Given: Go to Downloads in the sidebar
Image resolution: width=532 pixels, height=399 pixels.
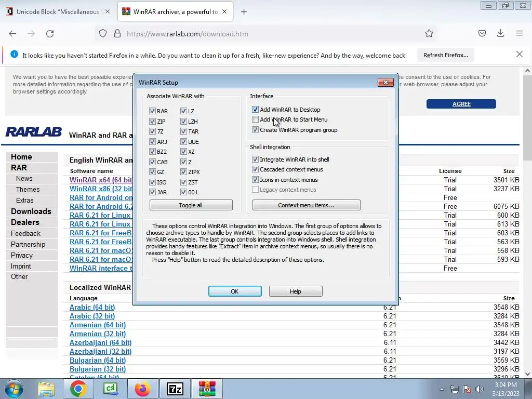Looking at the screenshot, I should (31, 211).
